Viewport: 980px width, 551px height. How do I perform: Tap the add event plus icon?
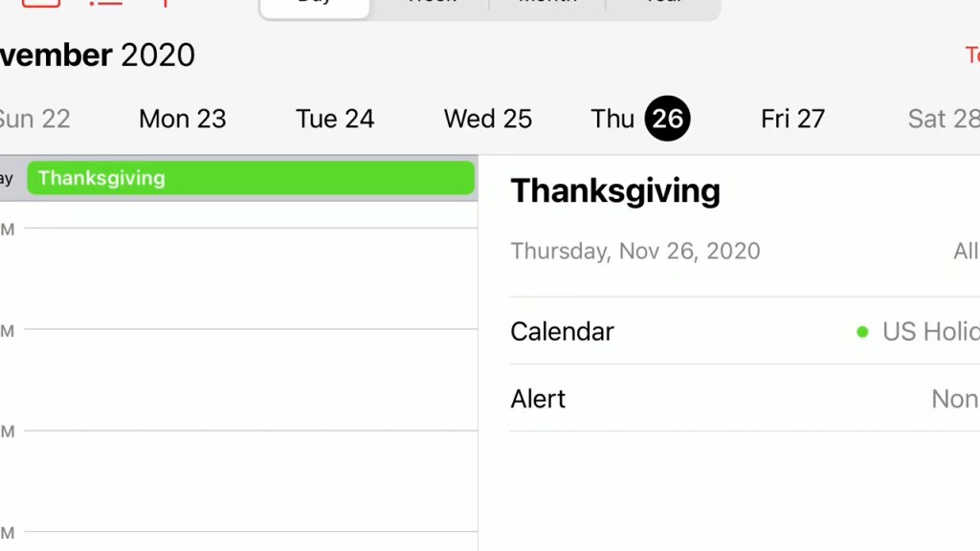coord(166,3)
